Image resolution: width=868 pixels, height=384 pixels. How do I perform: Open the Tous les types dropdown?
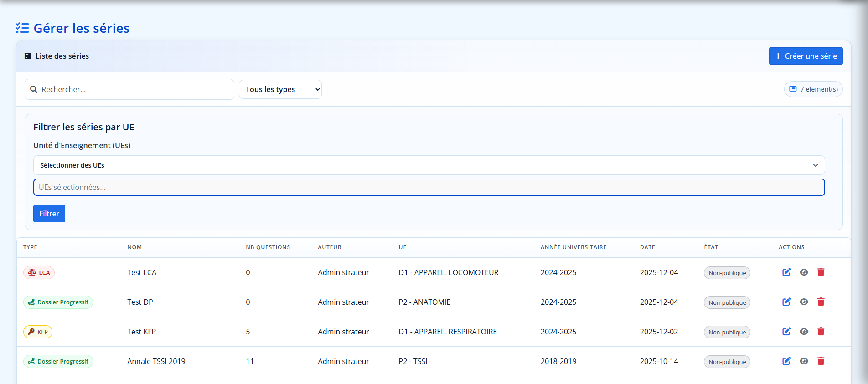coord(280,89)
